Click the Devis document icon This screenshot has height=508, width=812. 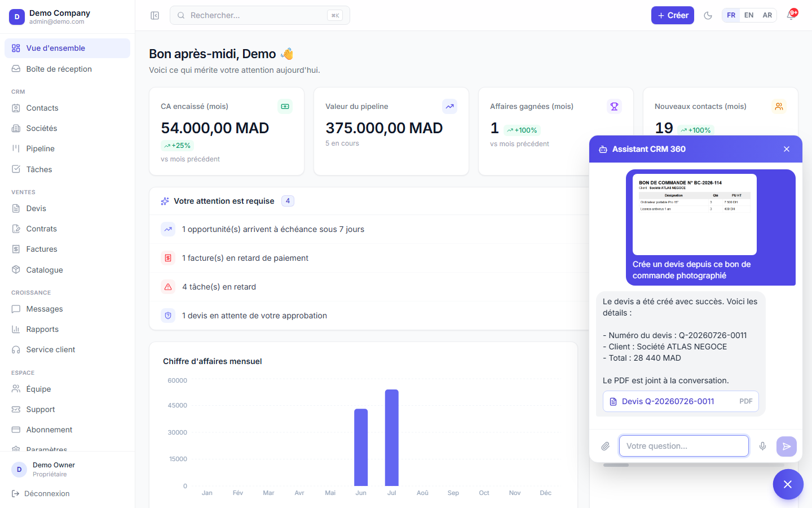[x=16, y=208]
